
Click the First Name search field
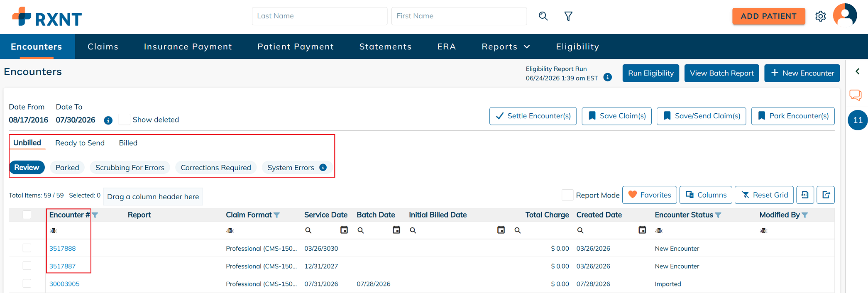coord(459,16)
